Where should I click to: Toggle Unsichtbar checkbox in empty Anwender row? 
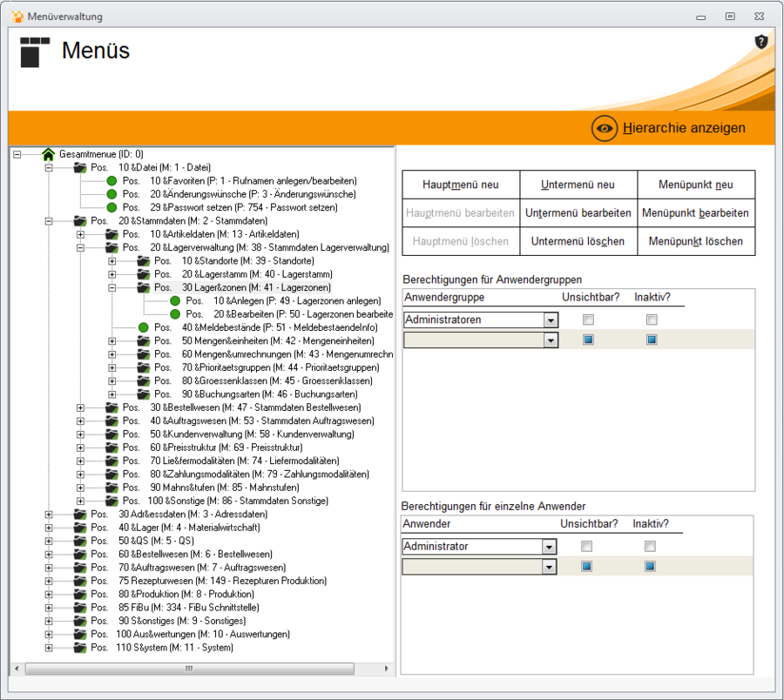coord(586,566)
